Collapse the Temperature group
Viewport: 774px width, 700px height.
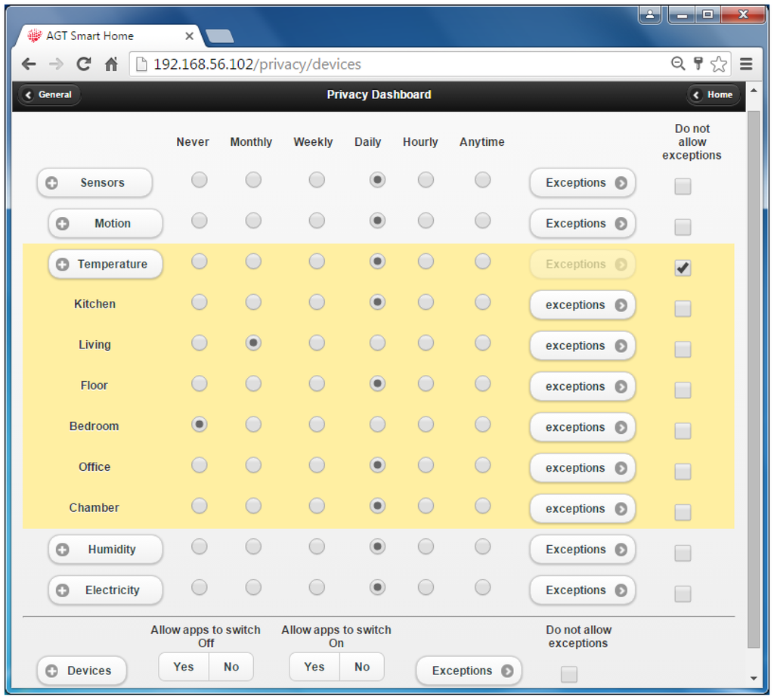[106, 264]
